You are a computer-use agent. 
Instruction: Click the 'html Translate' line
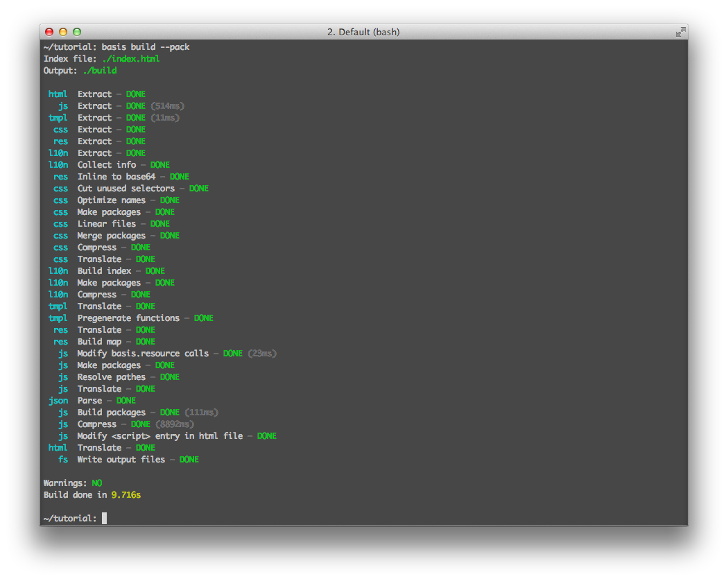(x=102, y=448)
